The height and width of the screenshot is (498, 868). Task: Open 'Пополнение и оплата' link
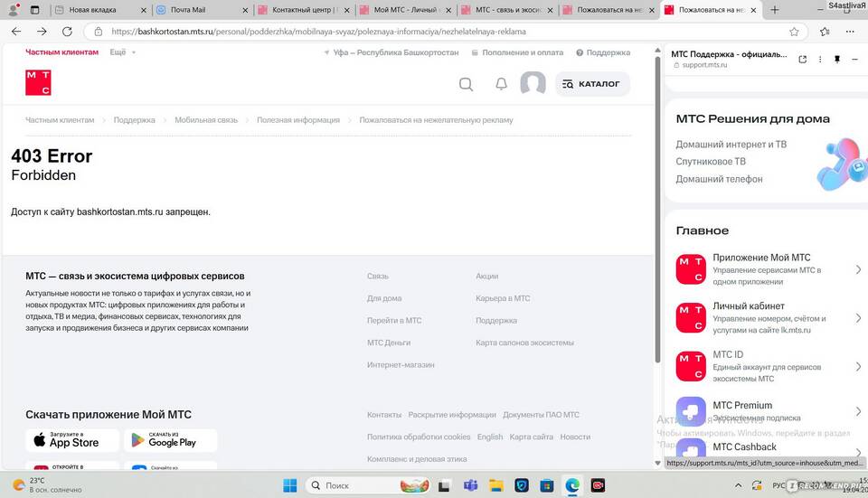tap(517, 52)
